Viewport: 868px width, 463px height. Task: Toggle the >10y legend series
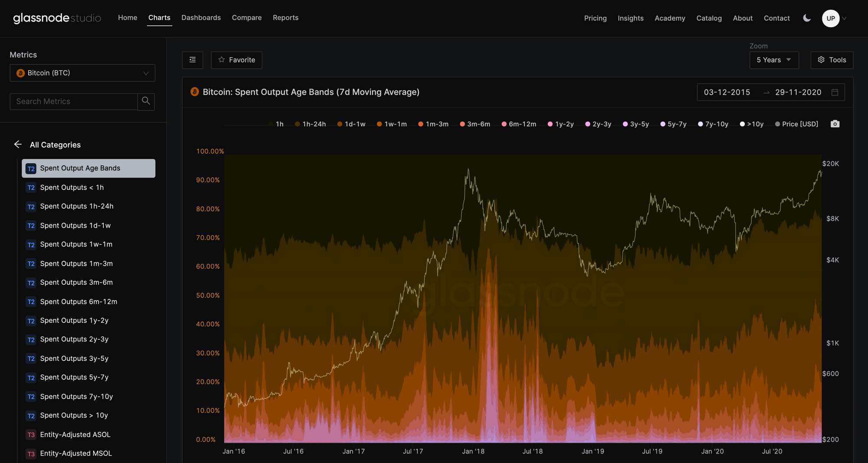752,124
